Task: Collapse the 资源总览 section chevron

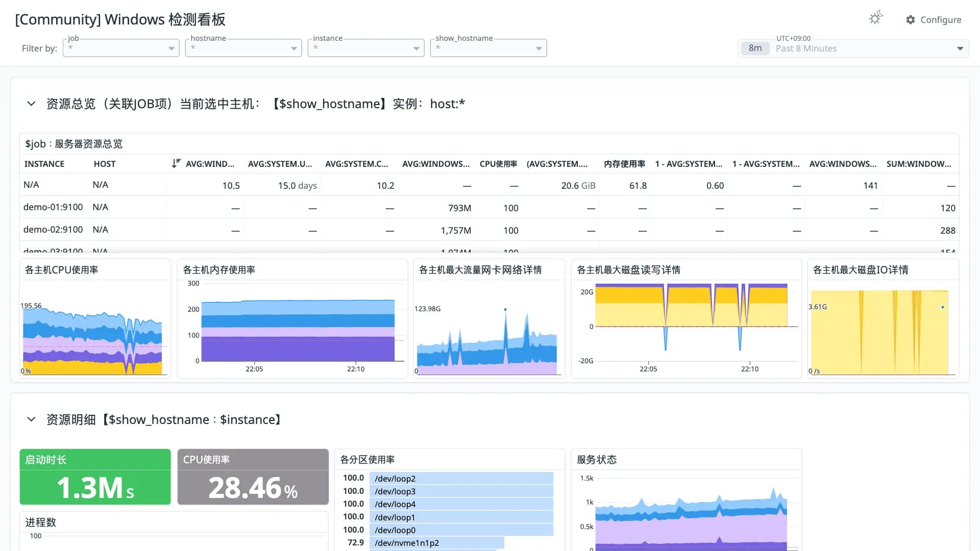Action: point(31,104)
